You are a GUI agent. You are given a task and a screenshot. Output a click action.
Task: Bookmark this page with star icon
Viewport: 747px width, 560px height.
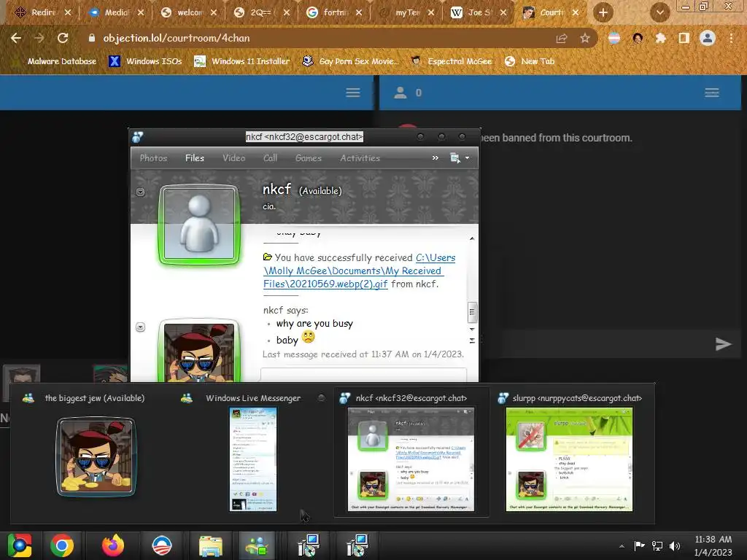[585, 38]
